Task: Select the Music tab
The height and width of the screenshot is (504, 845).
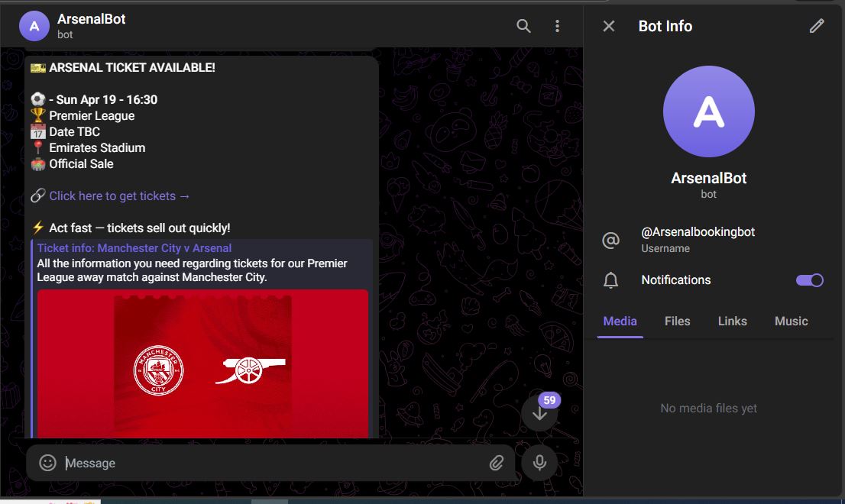Action: click(x=791, y=321)
